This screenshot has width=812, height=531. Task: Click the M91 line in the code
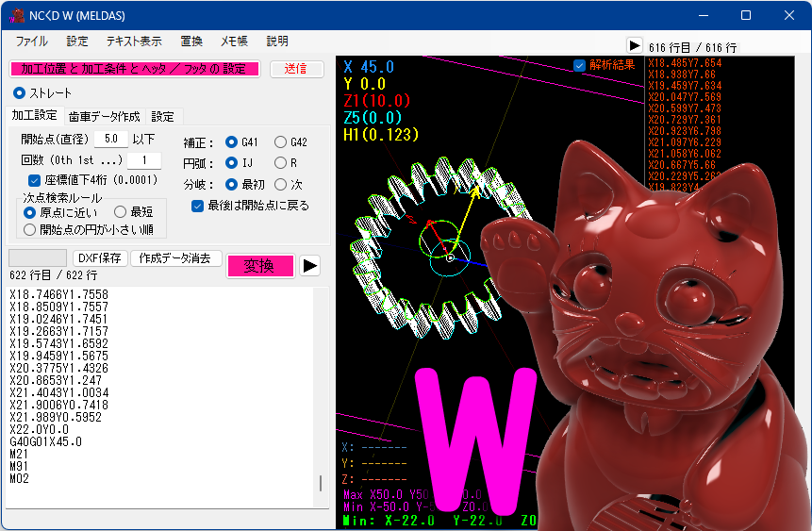(19, 466)
